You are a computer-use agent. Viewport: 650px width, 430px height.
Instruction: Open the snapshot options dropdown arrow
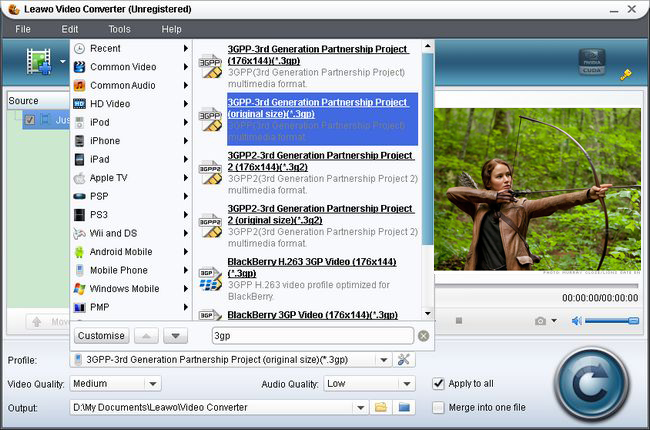(554, 321)
